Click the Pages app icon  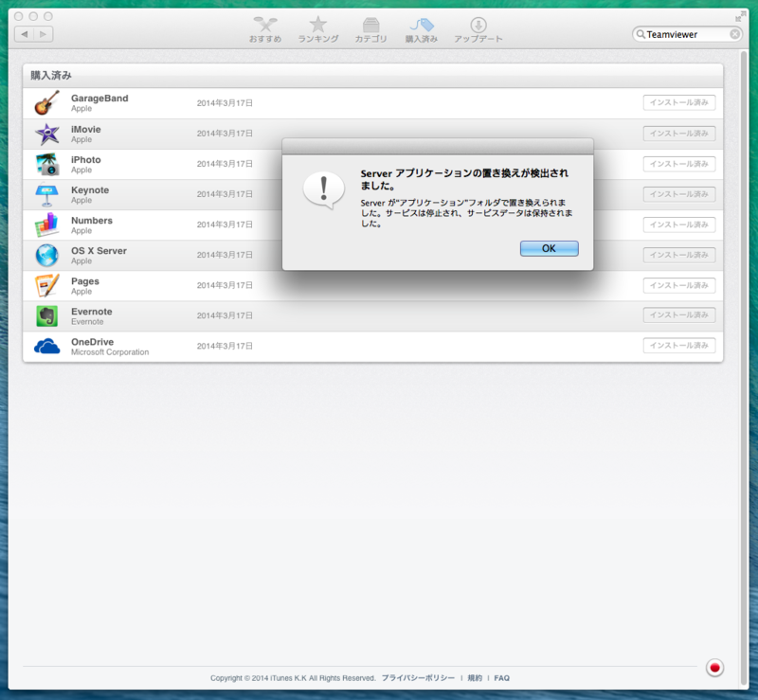point(46,286)
